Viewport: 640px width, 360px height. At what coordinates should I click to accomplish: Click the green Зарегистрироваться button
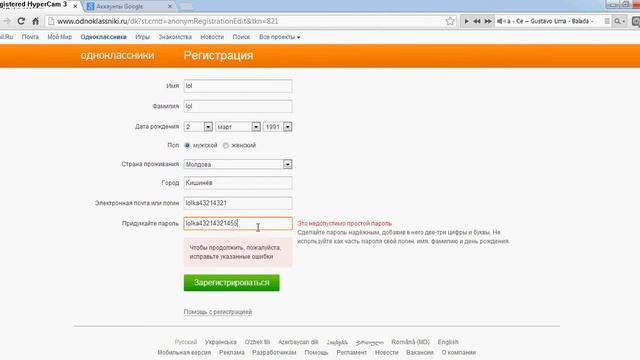coord(231,282)
